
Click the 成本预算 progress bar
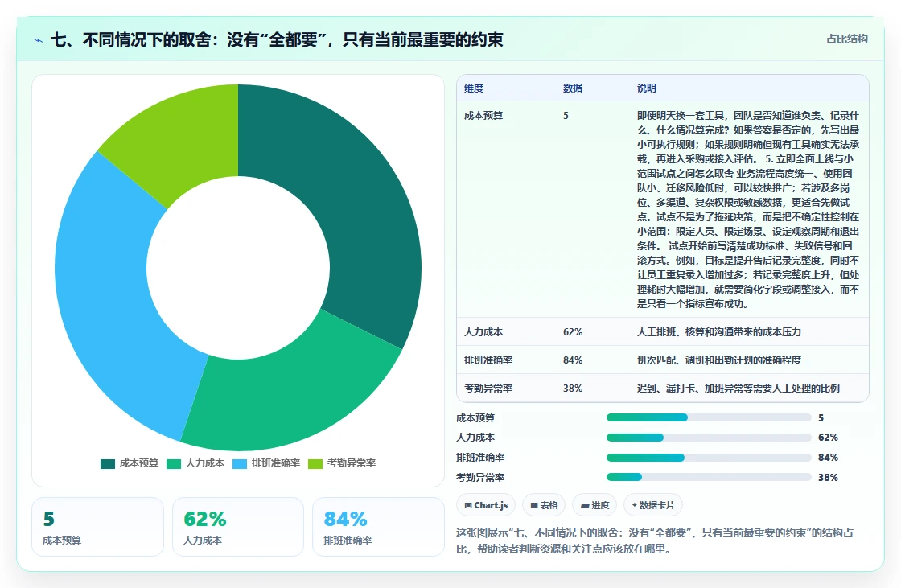coord(709,417)
